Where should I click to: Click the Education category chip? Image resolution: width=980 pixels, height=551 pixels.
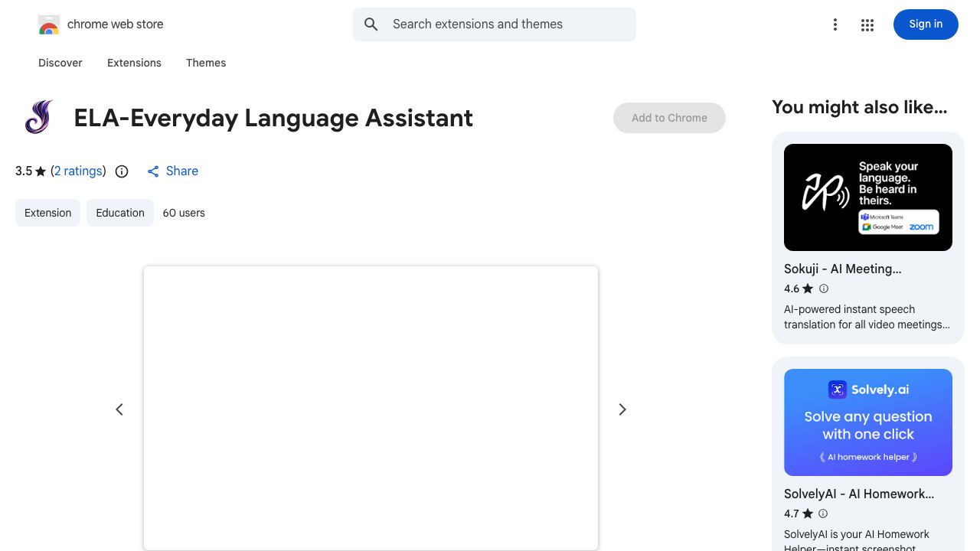120,213
